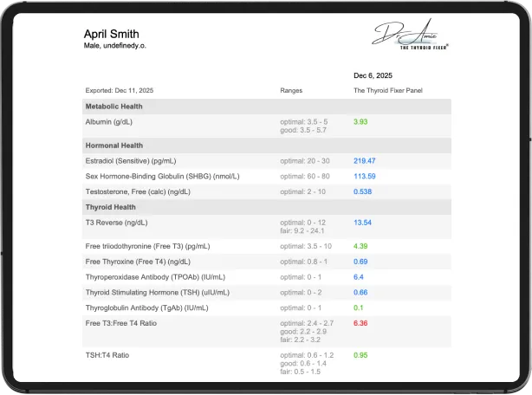
Task: Click the SHBG result 113.59
Action: point(365,177)
